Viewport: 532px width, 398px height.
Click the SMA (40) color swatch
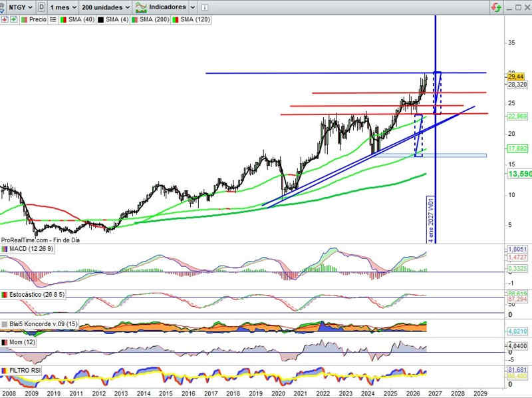pos(63,20)
